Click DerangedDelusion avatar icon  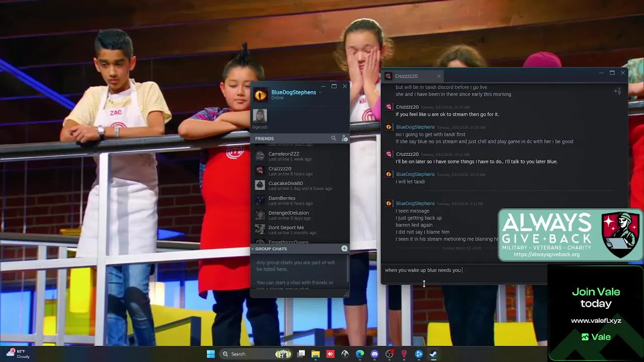(x=260, y=215)
